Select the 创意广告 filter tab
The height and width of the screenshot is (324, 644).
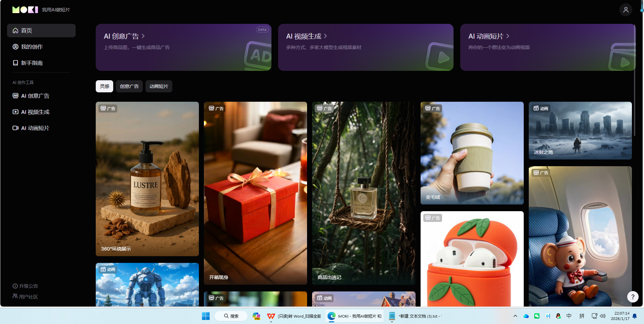(x=129, y=86)
